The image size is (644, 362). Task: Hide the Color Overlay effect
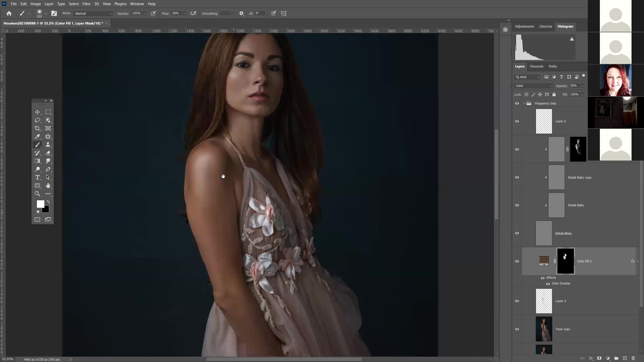pyautogui.click(x=548, y=284)
